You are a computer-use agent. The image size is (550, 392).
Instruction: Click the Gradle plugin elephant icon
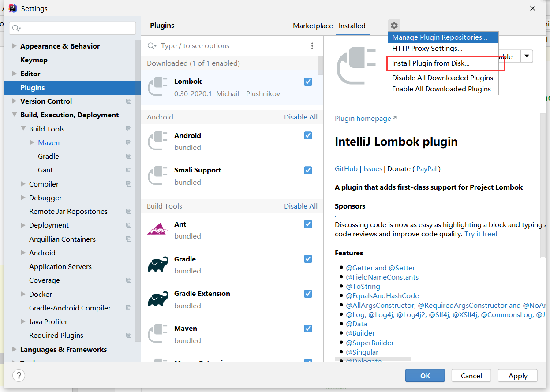pyautogui.click(x=158, y=264)
